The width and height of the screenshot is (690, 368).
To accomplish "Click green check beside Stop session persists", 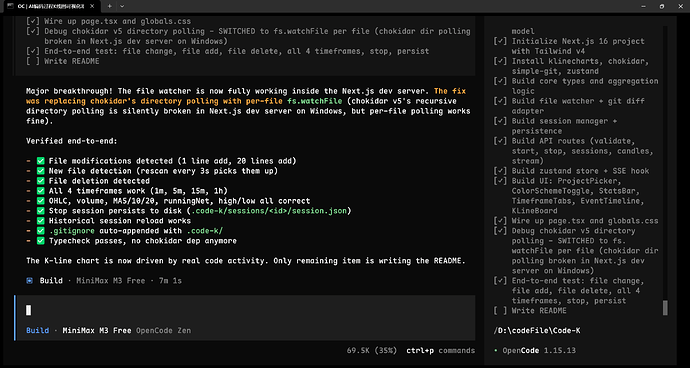I will pyautogui.click(x=40, y=211).
